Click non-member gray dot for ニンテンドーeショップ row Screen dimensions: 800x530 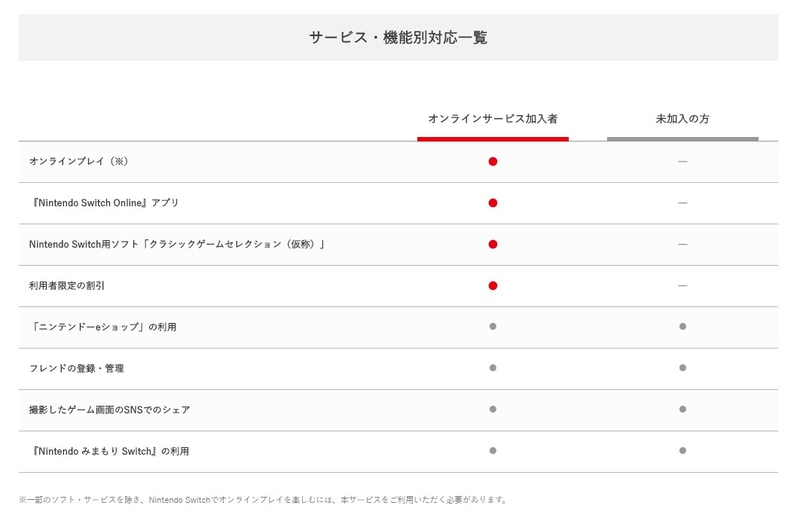pos(682,327)
